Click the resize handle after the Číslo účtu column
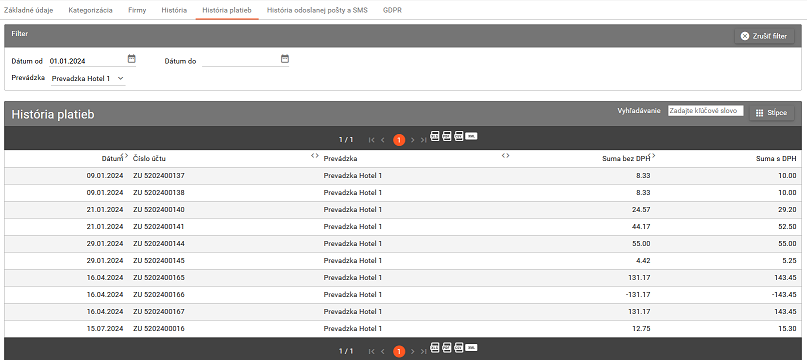The width and height of the screenshot is (807, 360). [x=315, y=156]
